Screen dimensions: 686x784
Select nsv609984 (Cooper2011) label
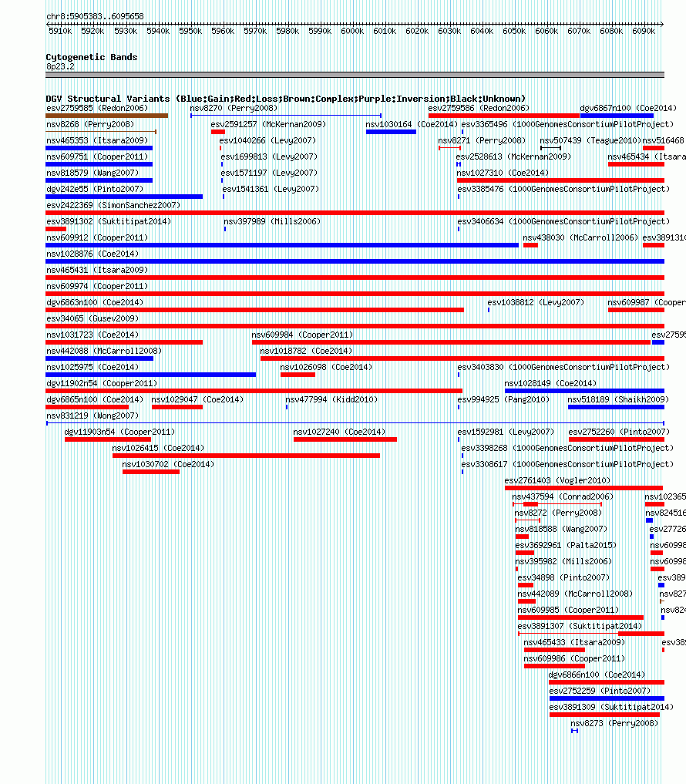pyautogui.click(x=302, y=335)
